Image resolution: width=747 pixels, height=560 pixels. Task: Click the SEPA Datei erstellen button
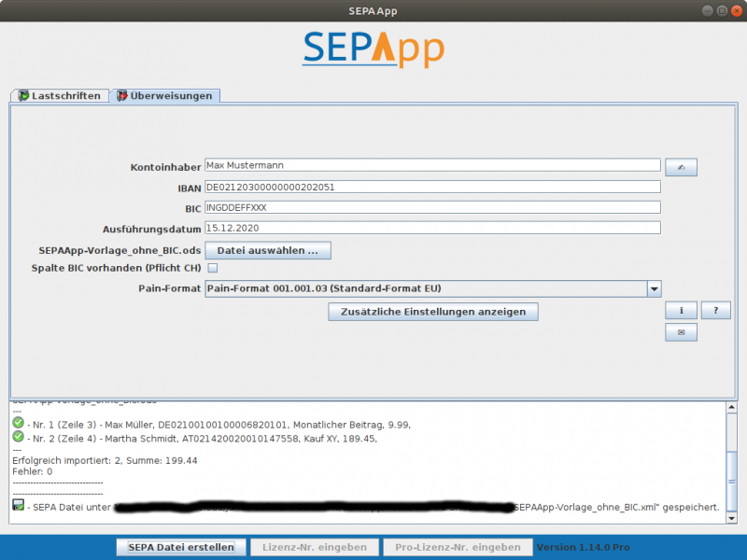[x=180, y=547]
